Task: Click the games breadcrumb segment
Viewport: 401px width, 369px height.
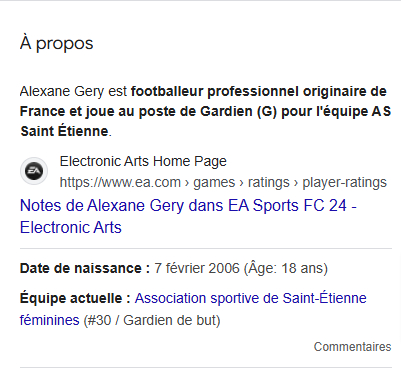Action: click(x=214, y=182)
